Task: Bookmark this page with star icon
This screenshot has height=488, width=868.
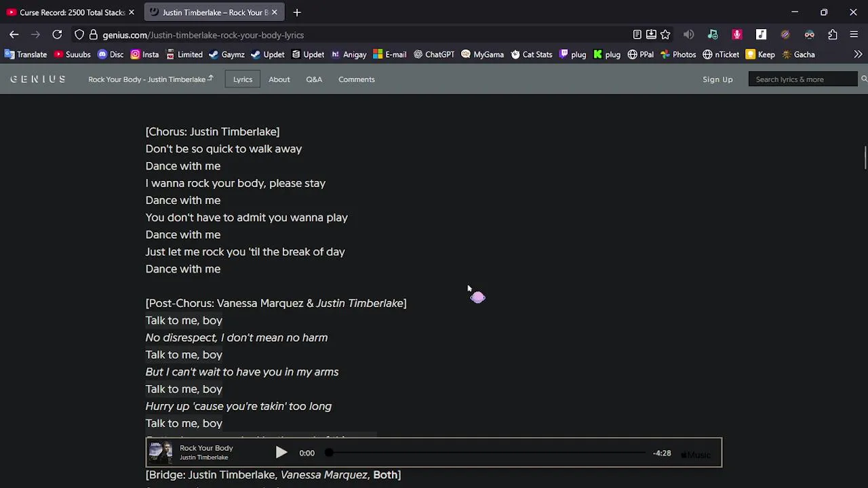Action: click(x=665, y=35)
